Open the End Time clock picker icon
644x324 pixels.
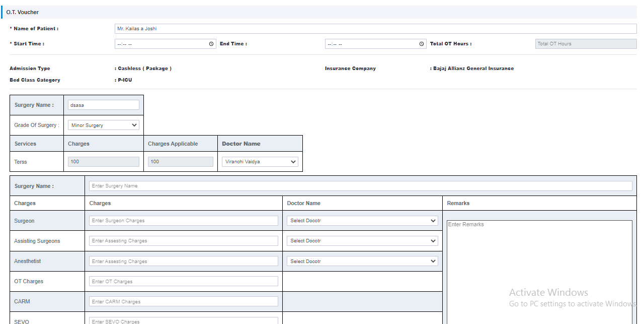422,44
